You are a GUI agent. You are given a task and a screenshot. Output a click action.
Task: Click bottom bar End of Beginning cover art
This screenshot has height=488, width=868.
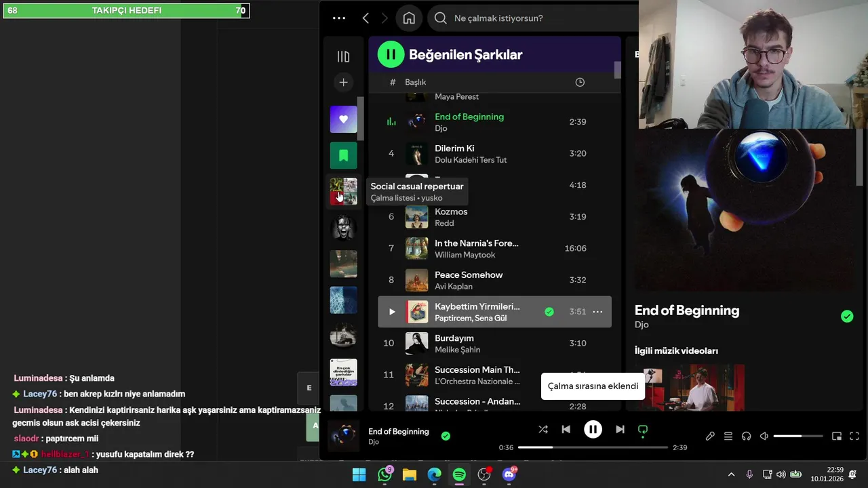click(344, 436)
